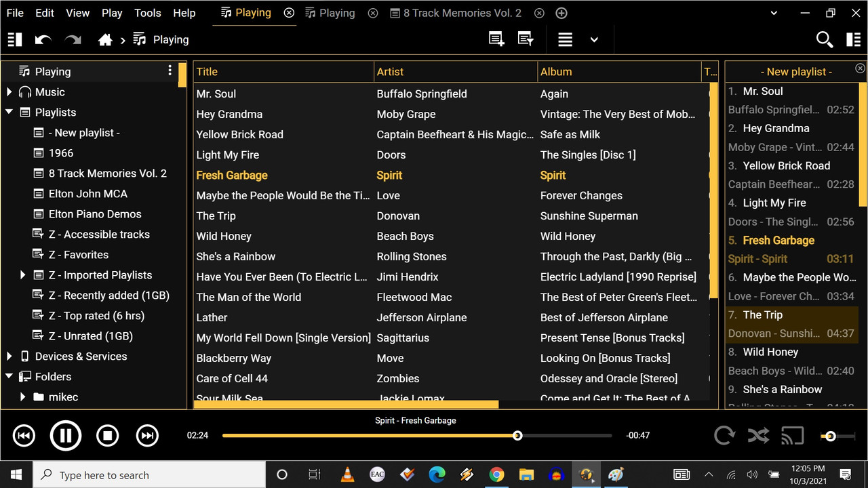Expand Devices & Services node
The image size is (868, 488).
tap(9, 357)
